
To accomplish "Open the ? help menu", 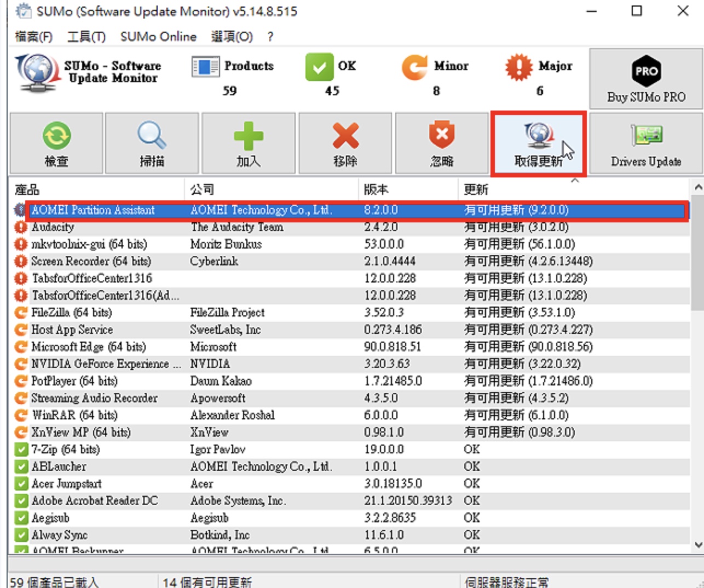I will pos(270,37).
